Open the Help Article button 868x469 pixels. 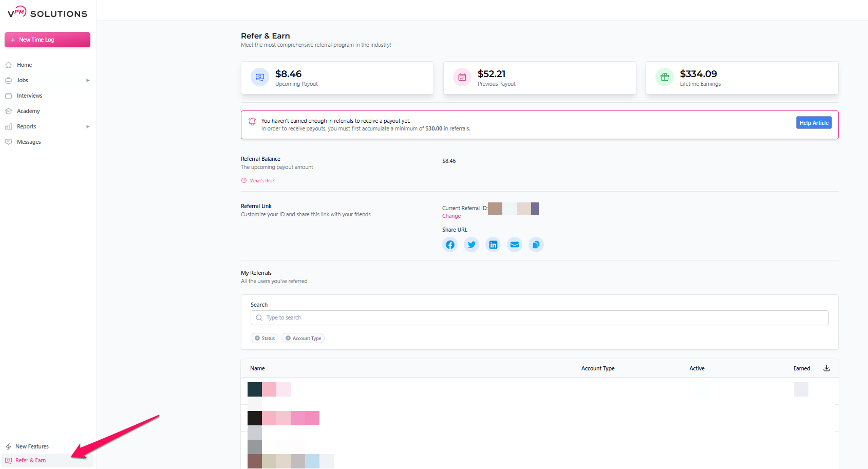[814, 123]
